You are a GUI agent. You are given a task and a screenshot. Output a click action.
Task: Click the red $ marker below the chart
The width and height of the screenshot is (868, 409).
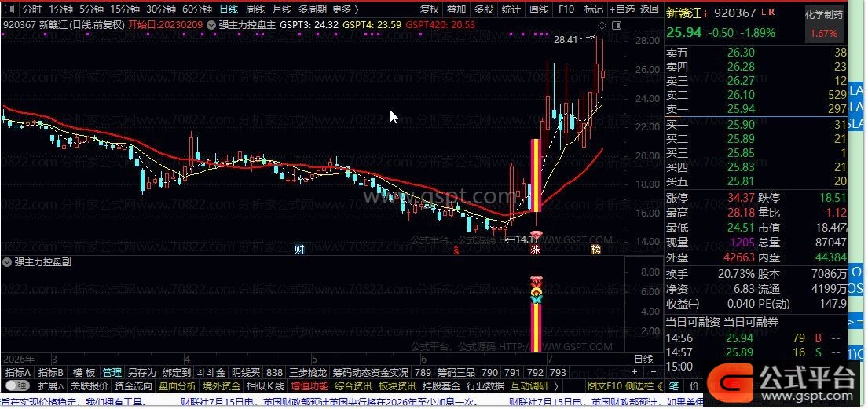(456, 250)
